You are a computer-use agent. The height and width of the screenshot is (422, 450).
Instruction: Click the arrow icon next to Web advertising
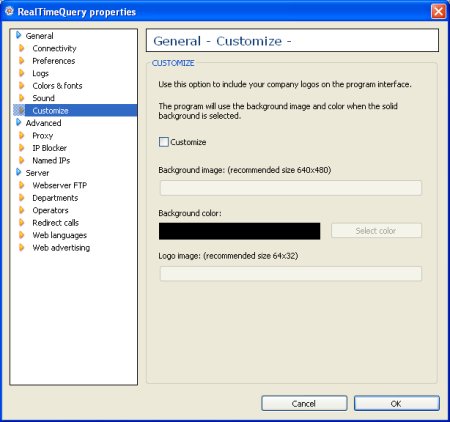pyautogui.click(x=22, y=248)
